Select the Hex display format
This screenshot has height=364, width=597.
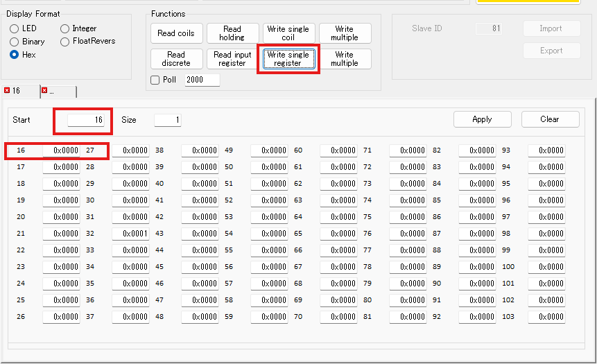(x=14, y=55)
